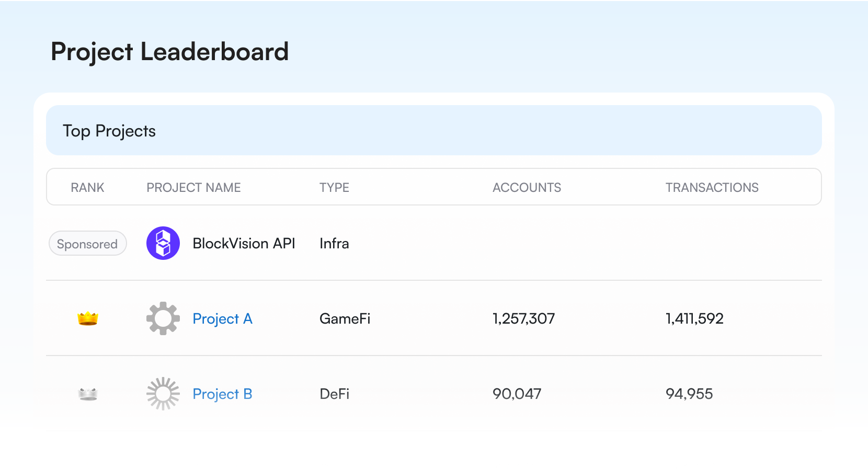Click Project B's 90,047 accounts value
The height and width of the screenshot is (469, 868).
pos(517,394)
